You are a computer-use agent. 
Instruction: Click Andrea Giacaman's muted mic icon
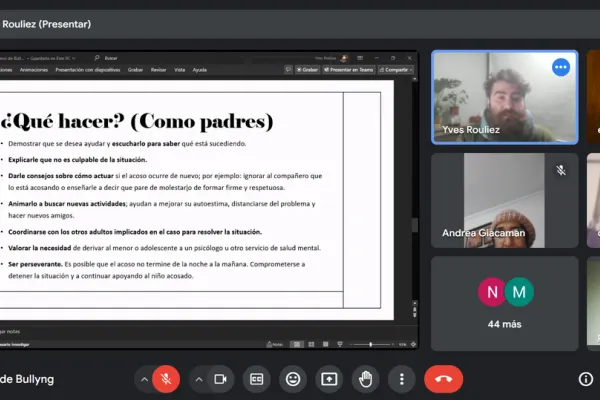coord(561,170)
